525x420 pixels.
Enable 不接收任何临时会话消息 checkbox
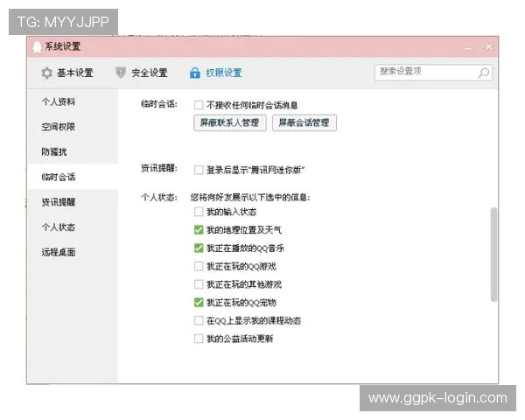coord(199,105)
